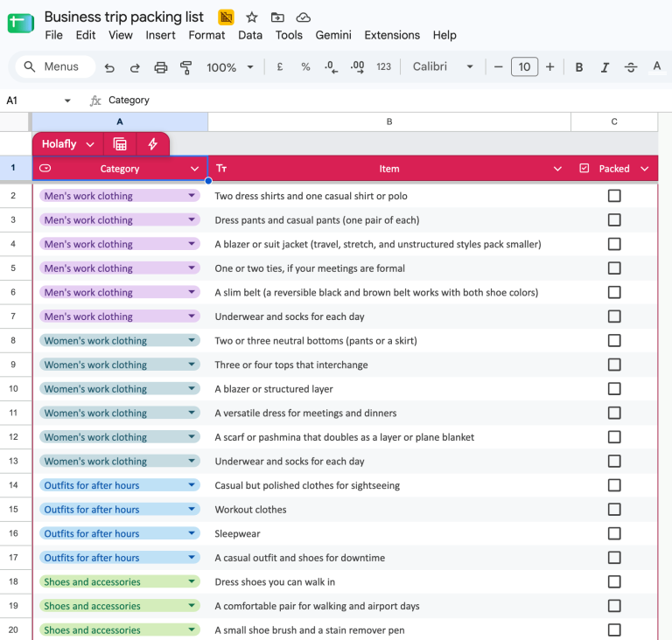Decrease the font size
Image resolution: width=672 pixels, height=640 pixels.
pyautogui.click(x=498, y=66)
